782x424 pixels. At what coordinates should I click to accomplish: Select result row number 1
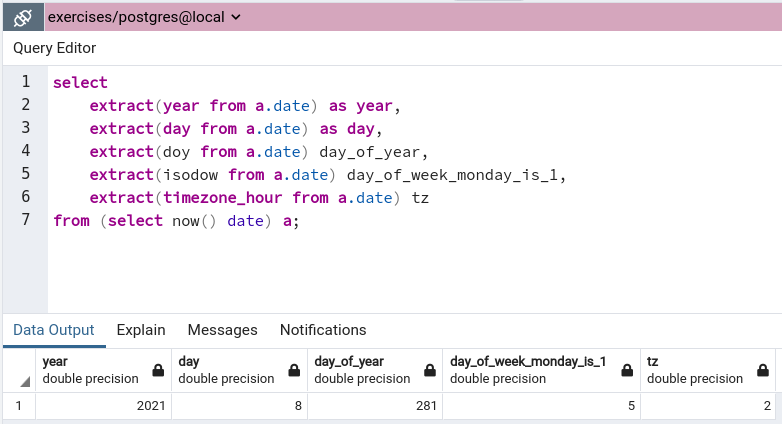[x=19, y=407]
